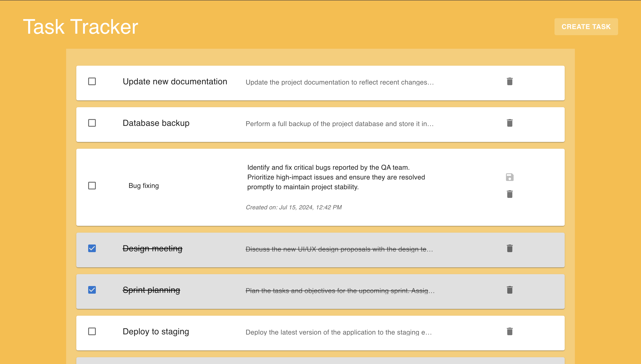The width and height of the screenshot is (641, 364).
Task: Mark Database backup as complete
Action: pos(92,123)
